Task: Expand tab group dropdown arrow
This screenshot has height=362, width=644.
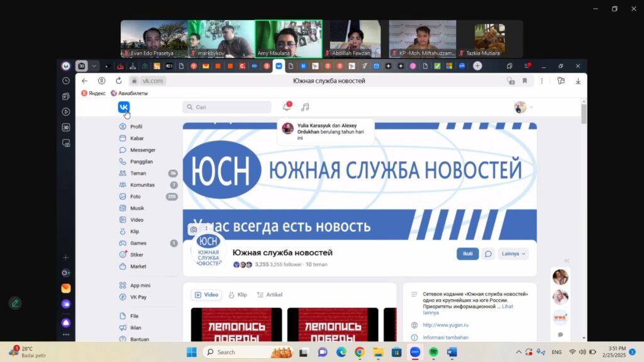Action: pos(94,65)
